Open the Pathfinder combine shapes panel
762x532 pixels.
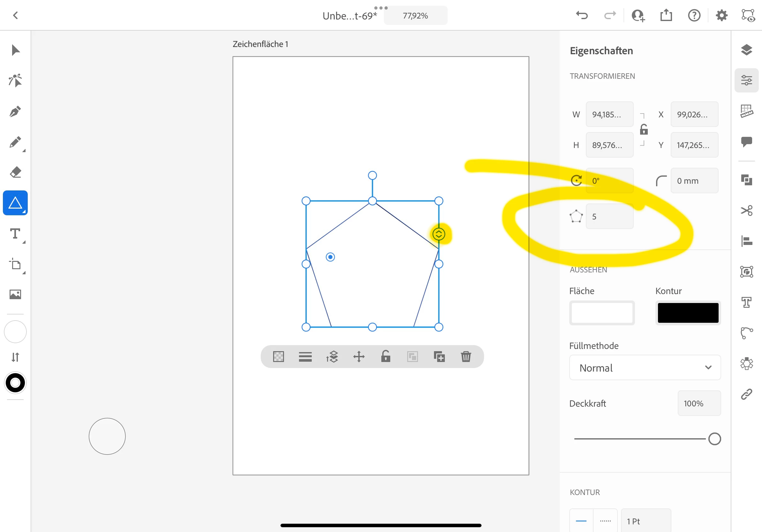point(746,180)
